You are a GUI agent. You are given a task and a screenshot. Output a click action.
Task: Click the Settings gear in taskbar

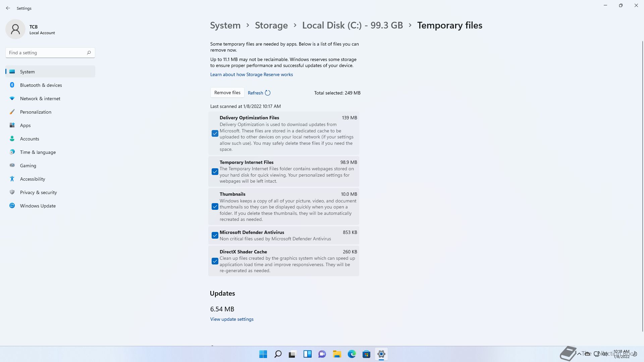coord(381,354)
